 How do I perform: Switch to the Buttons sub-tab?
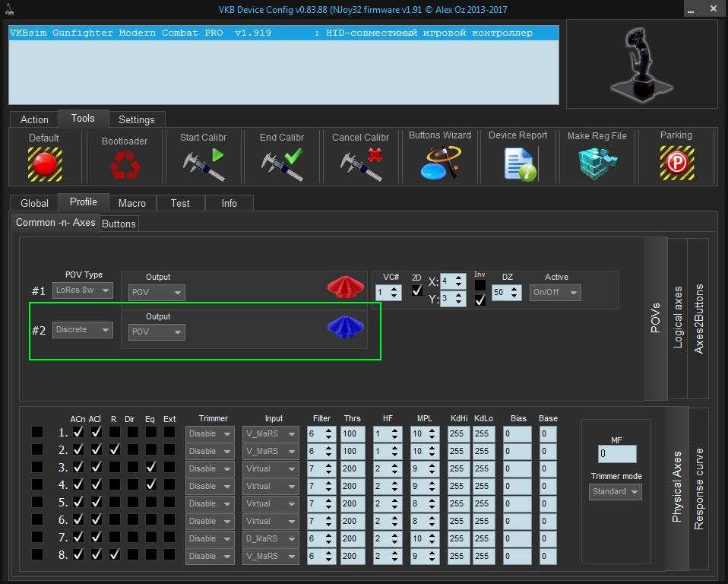point(119,224)
